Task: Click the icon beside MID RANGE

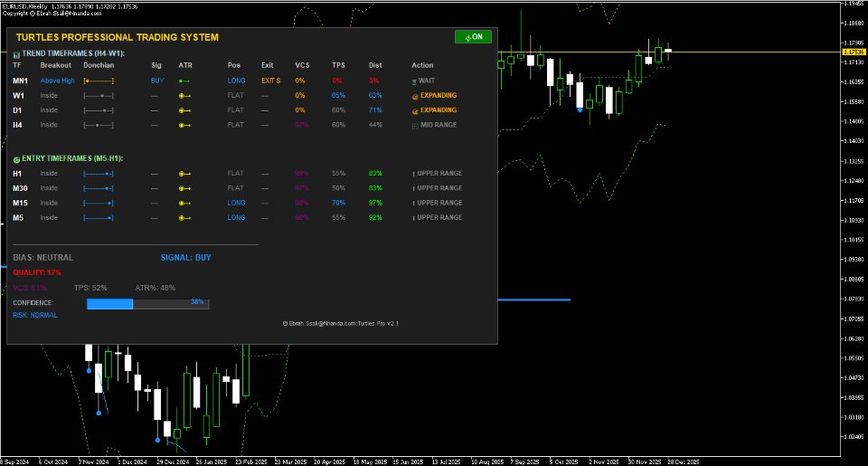Action: [x=415, y=126]
